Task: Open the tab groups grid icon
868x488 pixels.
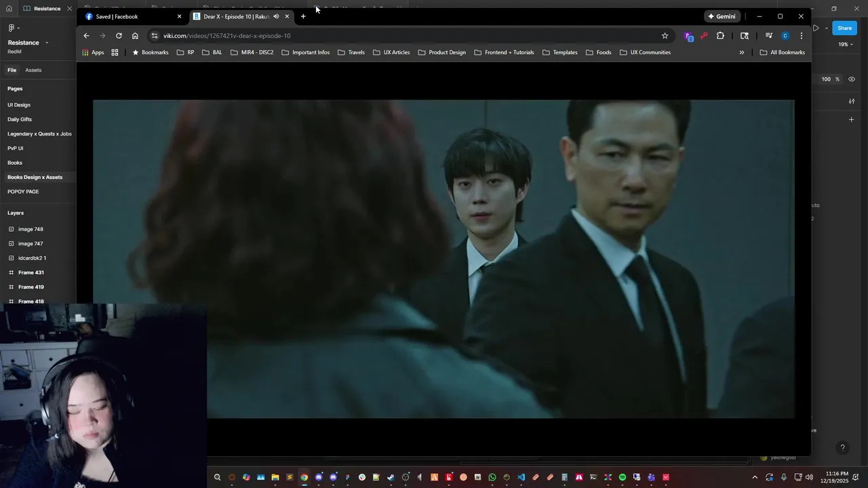Action: click(115, 52)
